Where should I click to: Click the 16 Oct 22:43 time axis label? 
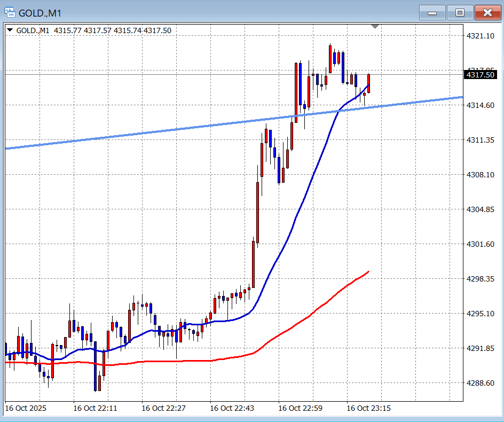click(x=232, y=408)
